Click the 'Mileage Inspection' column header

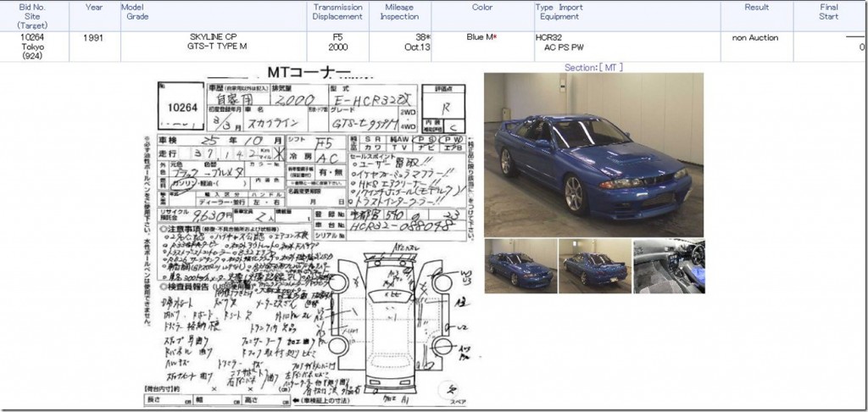click(399, 12)
